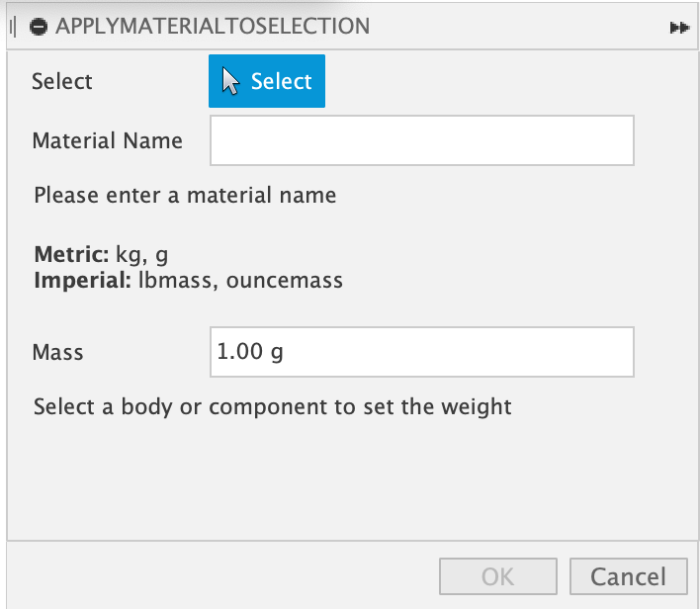This screenshot has width=700, height=609.
Task: Click the greyed-out OK button
Action: tap(499, 576)
